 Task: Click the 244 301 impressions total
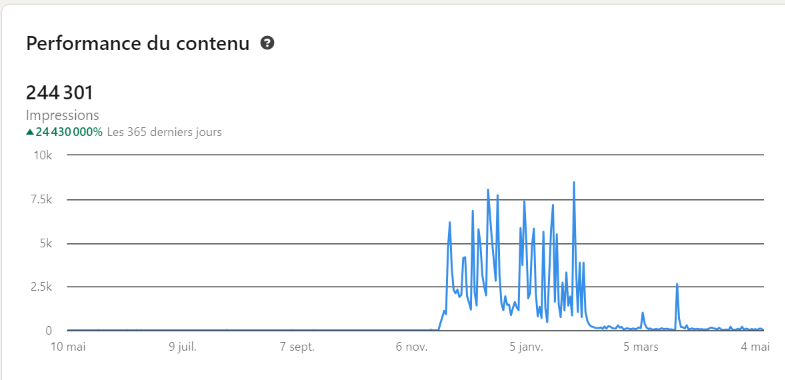[x=60, y=93]
